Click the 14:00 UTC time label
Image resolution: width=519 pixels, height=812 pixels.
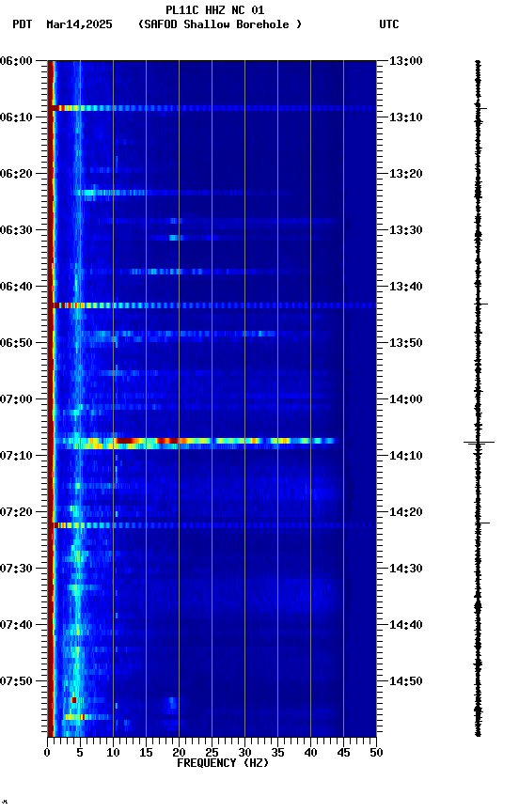406,399
